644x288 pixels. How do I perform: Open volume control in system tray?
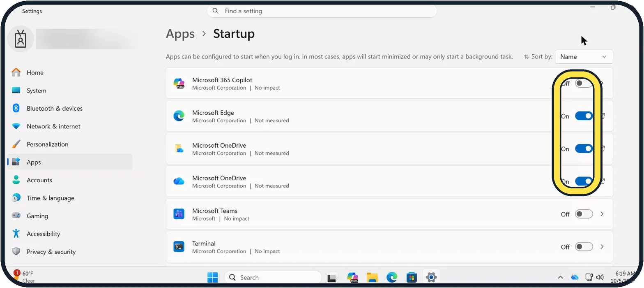click(600, 277)
